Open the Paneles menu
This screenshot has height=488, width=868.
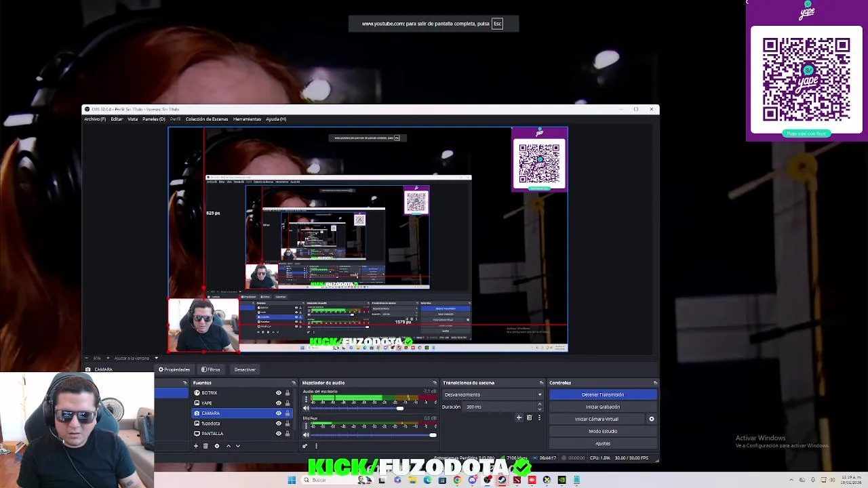[x=153, y=119]
